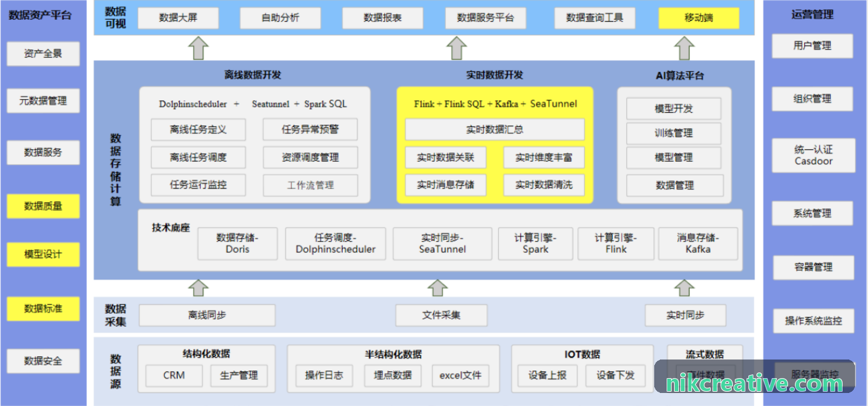868x406 pixels.
Task: Click the up arrow above 离线数据开发
Action: pos(198,48)
